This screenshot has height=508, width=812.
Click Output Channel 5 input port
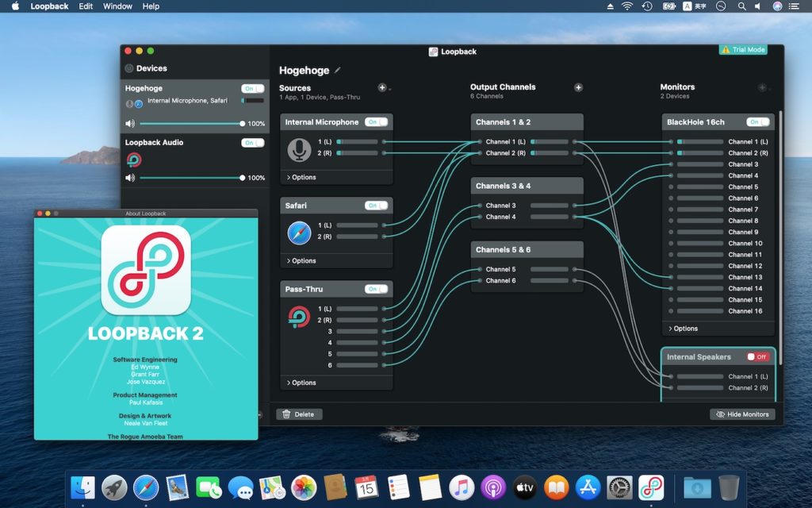pos(480,269)
